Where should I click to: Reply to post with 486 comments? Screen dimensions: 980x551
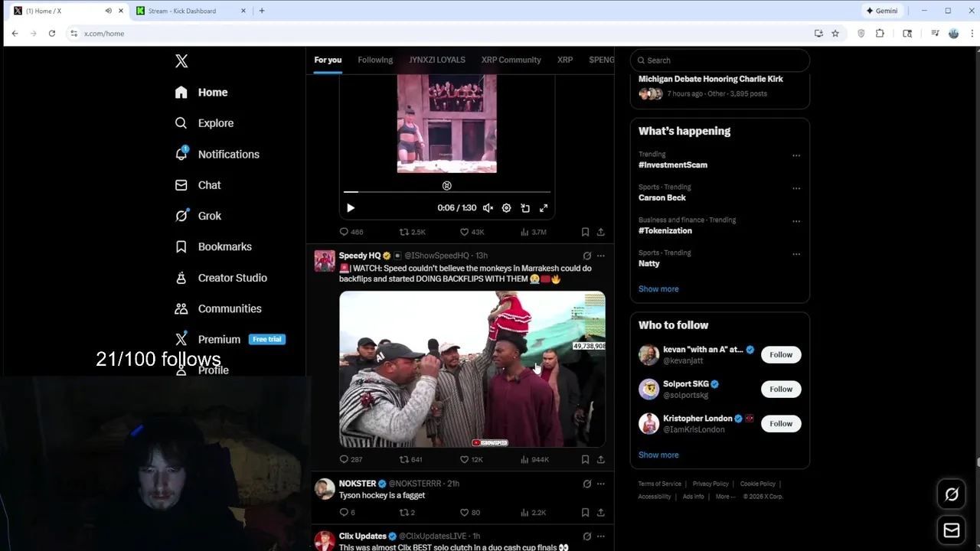click(x=351, y=232)
